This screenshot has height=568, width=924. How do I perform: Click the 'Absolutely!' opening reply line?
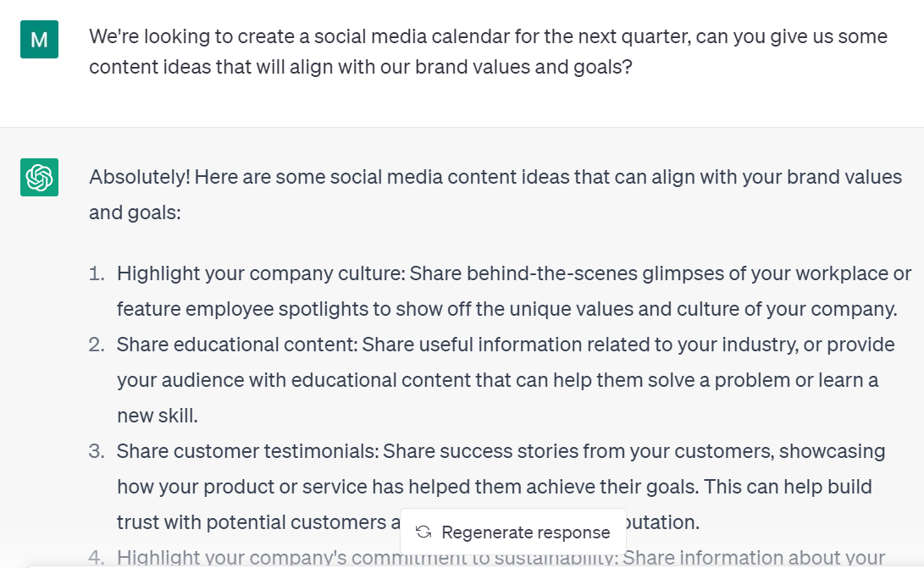tap(495, 177)
